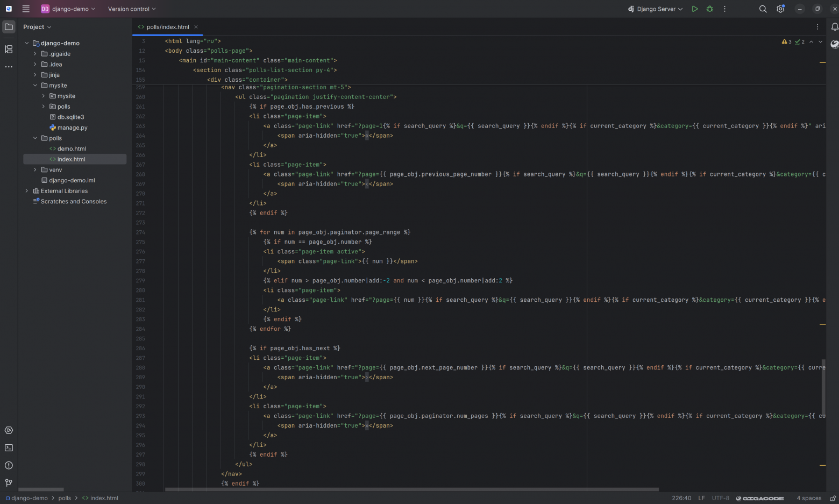Viewport: 839px width, 504px height.
Task: Open Search Everywhere magnifier
Action: [763, 9]
